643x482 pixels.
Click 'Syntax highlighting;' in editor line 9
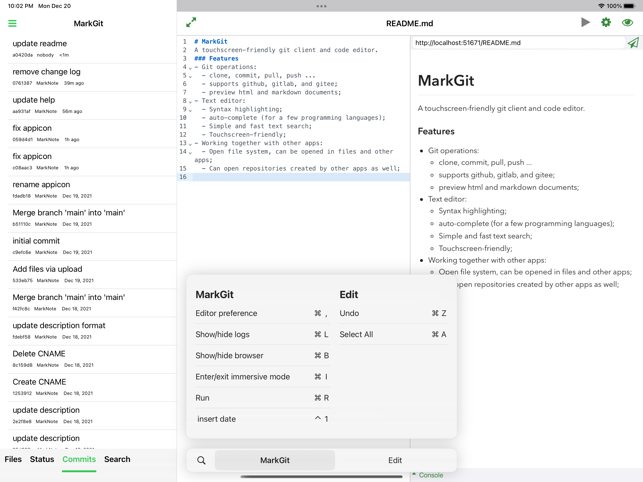[246, 110]
